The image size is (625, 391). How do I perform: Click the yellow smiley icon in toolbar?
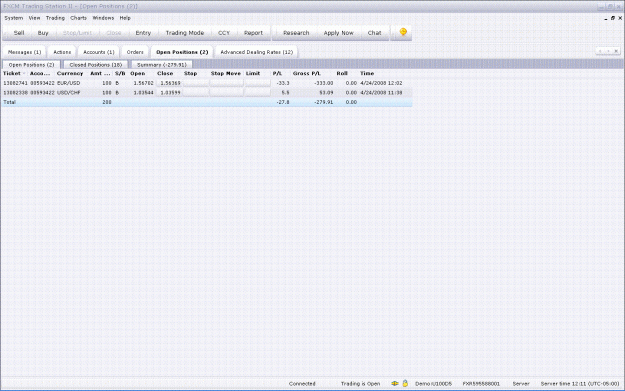[403, 32]
